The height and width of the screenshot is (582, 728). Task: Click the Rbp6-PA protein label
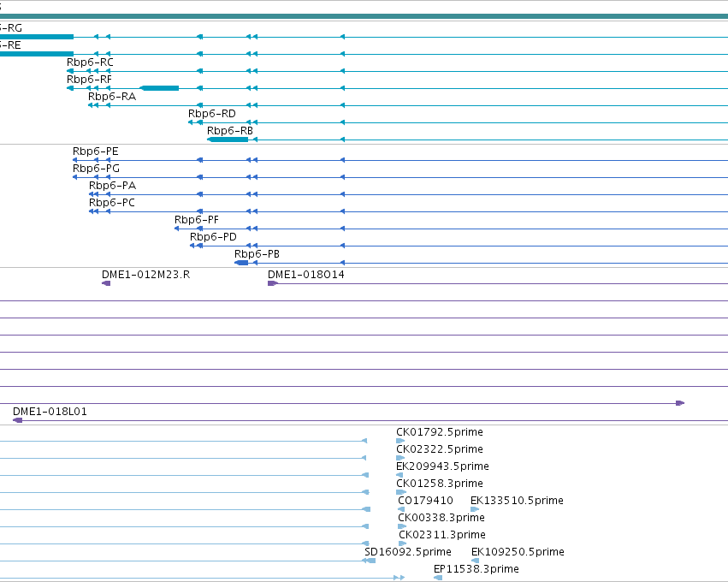point(112,186)
